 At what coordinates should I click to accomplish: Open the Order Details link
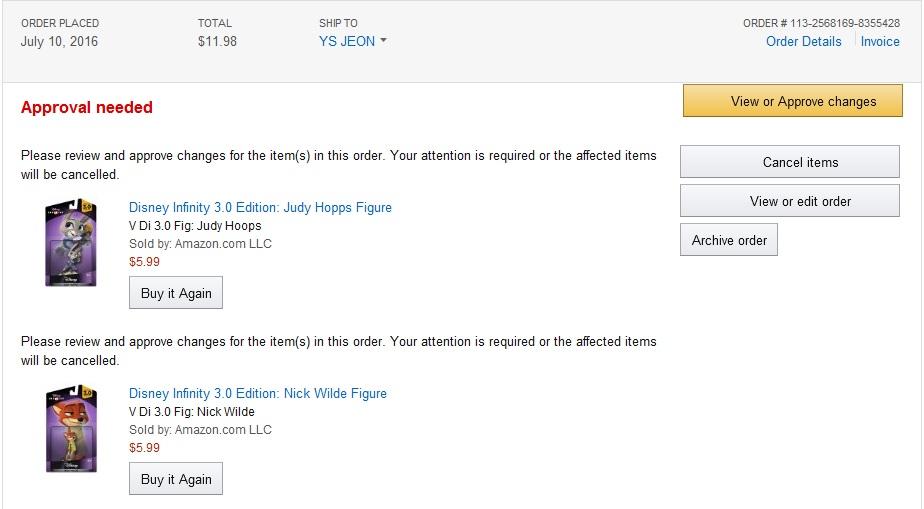pyautogui.click(x=803, y=41)
